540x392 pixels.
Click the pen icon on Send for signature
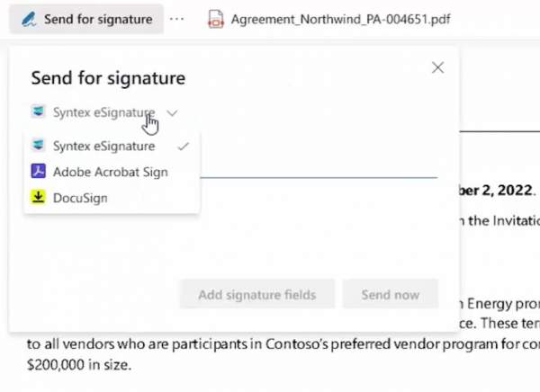click(x=28, y=19)
